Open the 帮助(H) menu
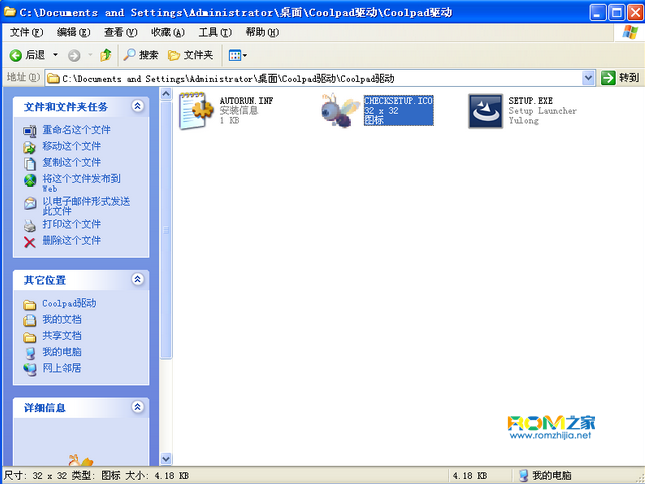 [x=262, y=32]
